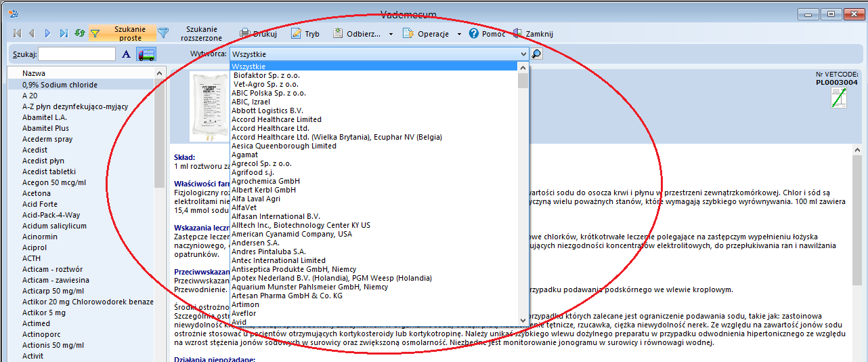
Task: Pick Agrifood s.j. option
Action: click(x=374, y=172)
